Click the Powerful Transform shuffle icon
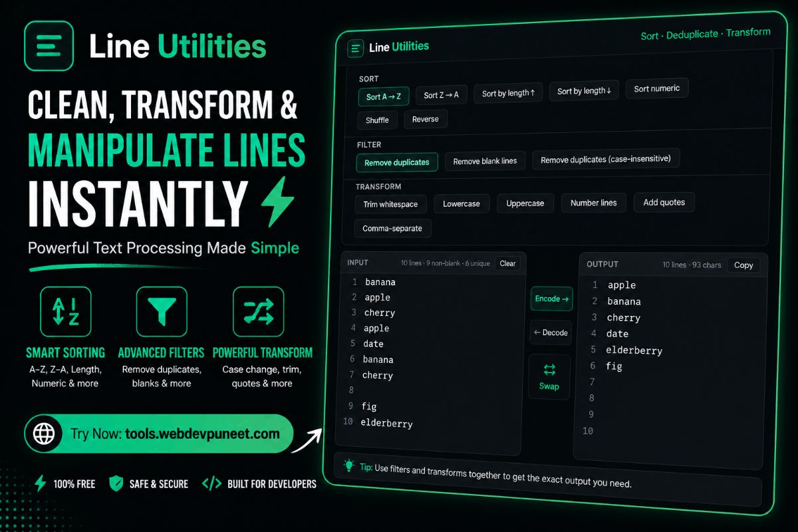798x532 pixels. coord(259,312)
